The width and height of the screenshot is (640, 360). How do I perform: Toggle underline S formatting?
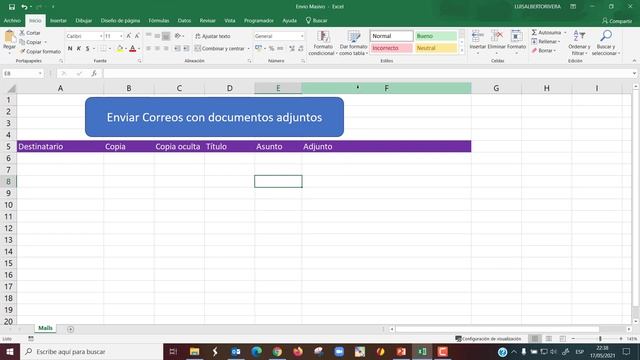[x=87, y=49]
